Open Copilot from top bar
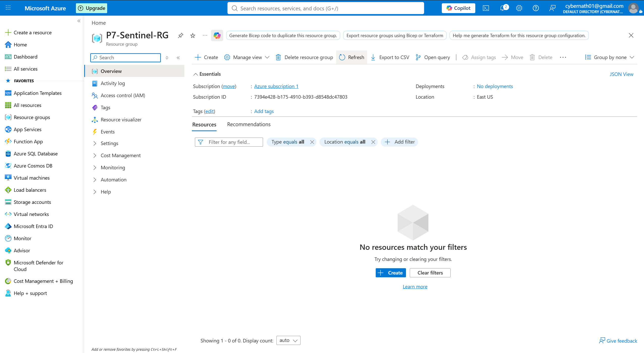This screenshot has height=353, width=644. 458,8
